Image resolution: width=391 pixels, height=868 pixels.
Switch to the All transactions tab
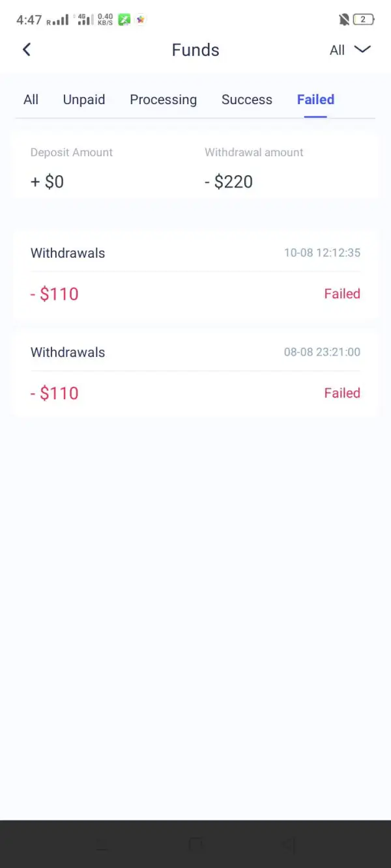31,100
